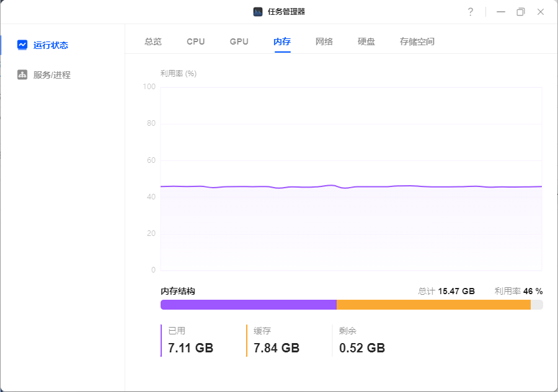This screenshot has height=392, width=558.
Task: Go to the 网络 tab
Action: [x=324, y=41]
